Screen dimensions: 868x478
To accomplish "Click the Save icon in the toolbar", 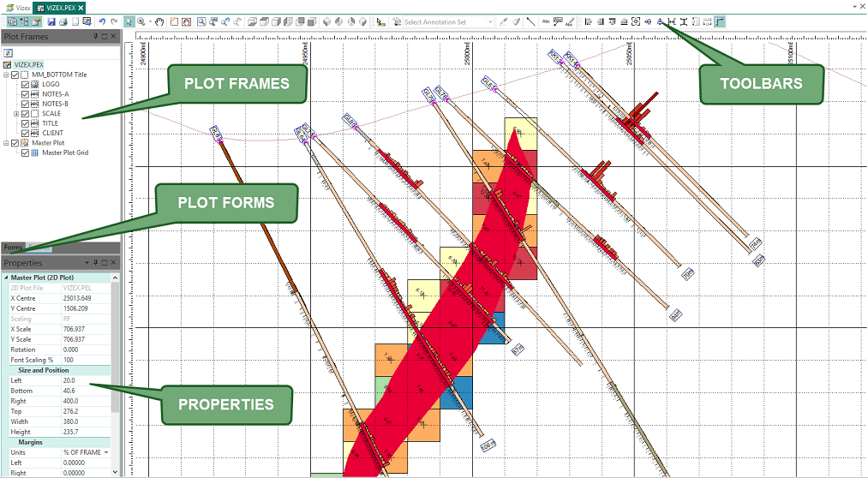I will click(x=51, y=21).
